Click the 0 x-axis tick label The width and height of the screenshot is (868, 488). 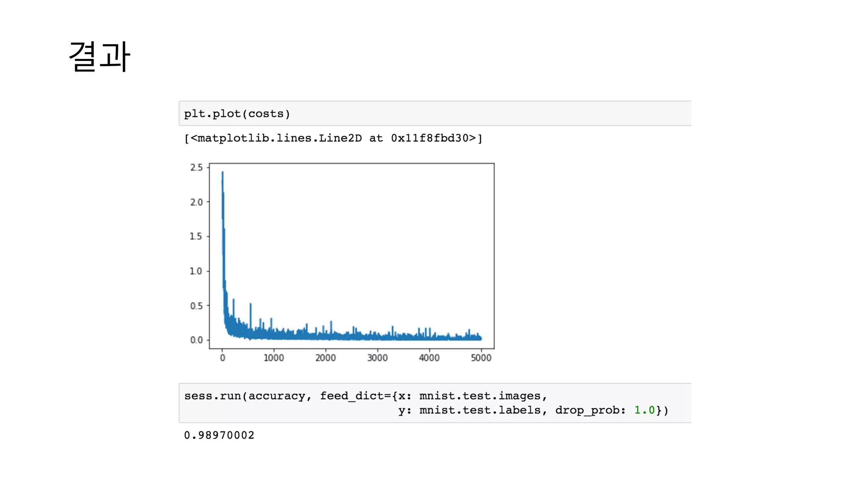223,358
